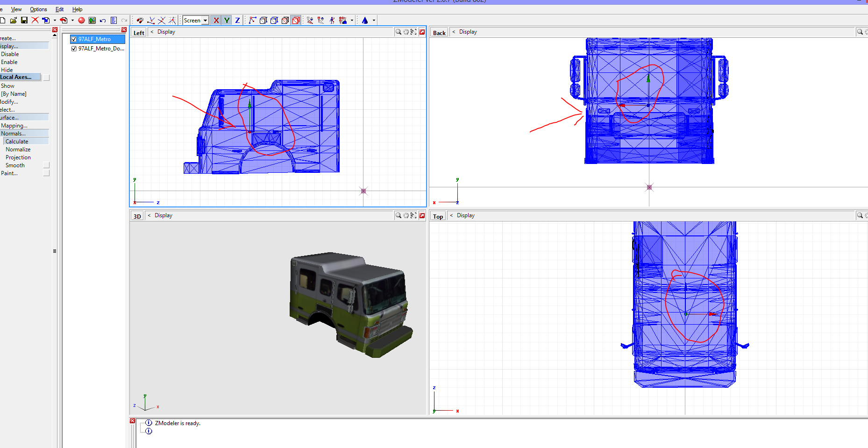Click the vertex-weld crossed icon on the toolbar

point(162,20)
